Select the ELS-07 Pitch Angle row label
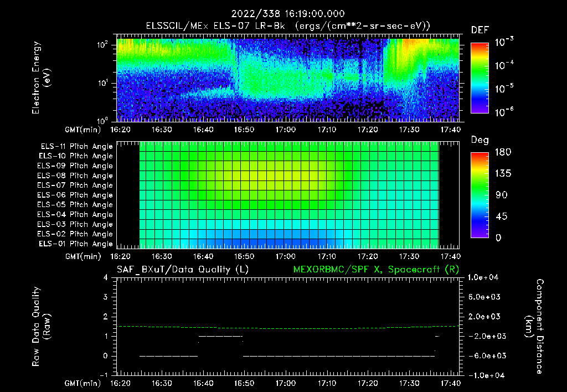The image size is (567, 392). tap(75, 185)
